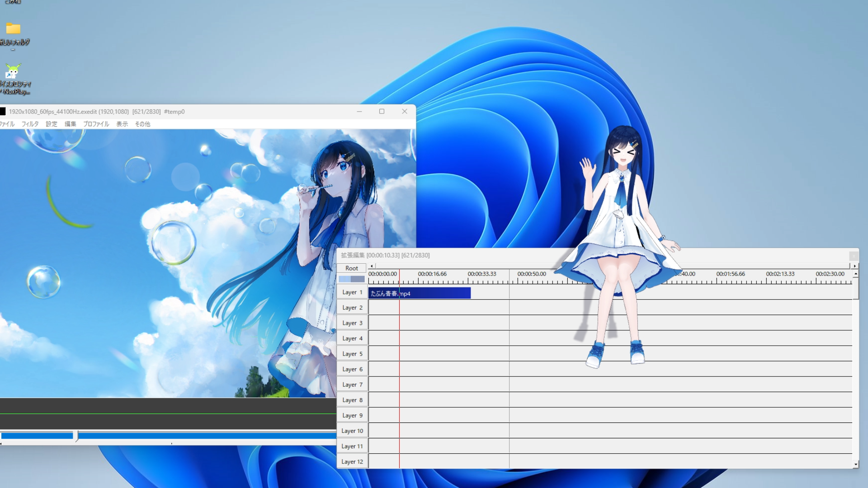The width and height of the screenshot is (868, 488).
Task: Open the Root scene selector
Action: pos(351,268)
